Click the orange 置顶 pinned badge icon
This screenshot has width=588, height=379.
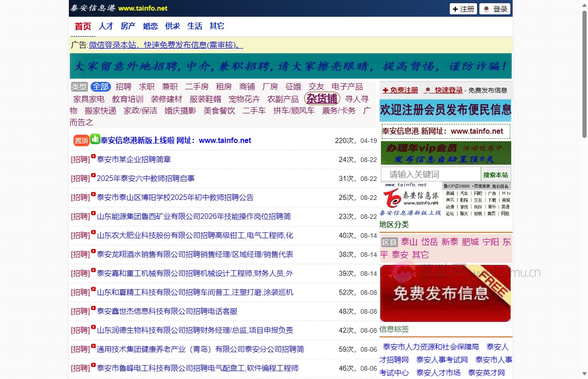(x=81, y=140)
